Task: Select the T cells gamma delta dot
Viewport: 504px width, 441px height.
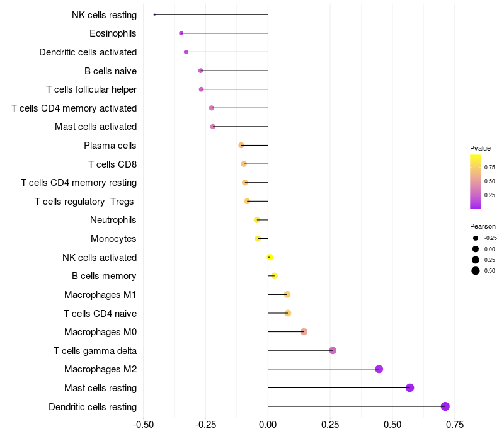Action: [333, 350]
